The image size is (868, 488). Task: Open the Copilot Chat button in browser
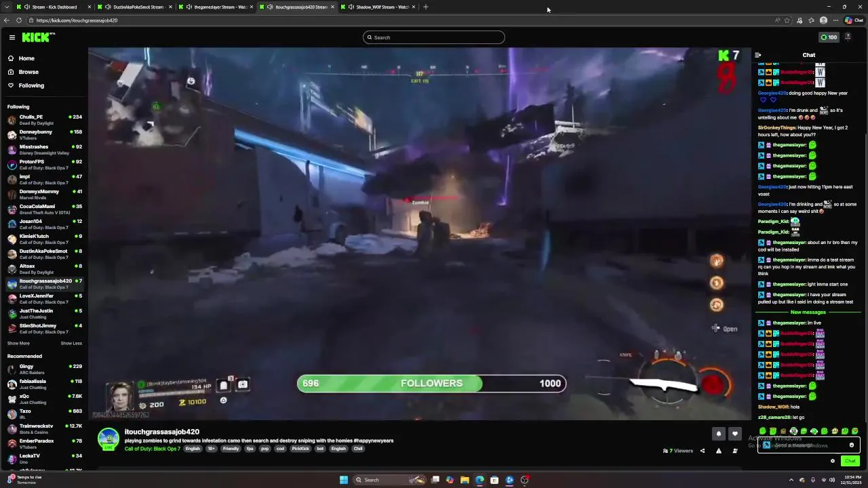pos(854,20)
